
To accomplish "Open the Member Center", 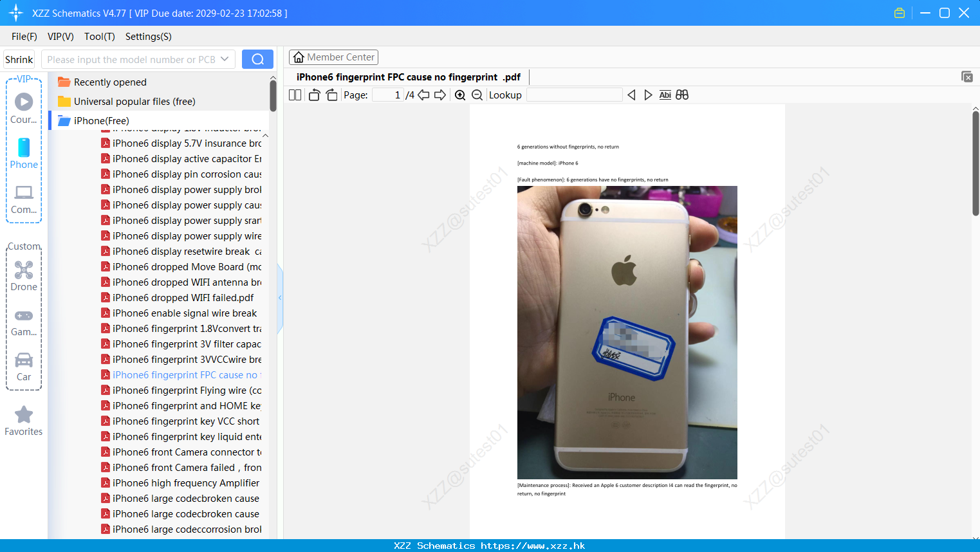I will [333, 57].
